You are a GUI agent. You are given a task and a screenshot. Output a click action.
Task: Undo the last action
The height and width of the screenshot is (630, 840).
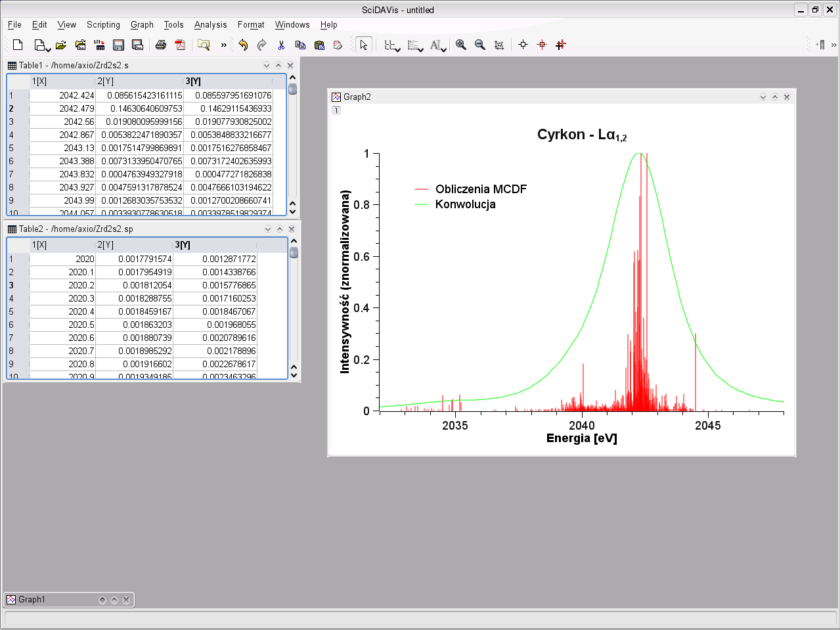point(243,45)
